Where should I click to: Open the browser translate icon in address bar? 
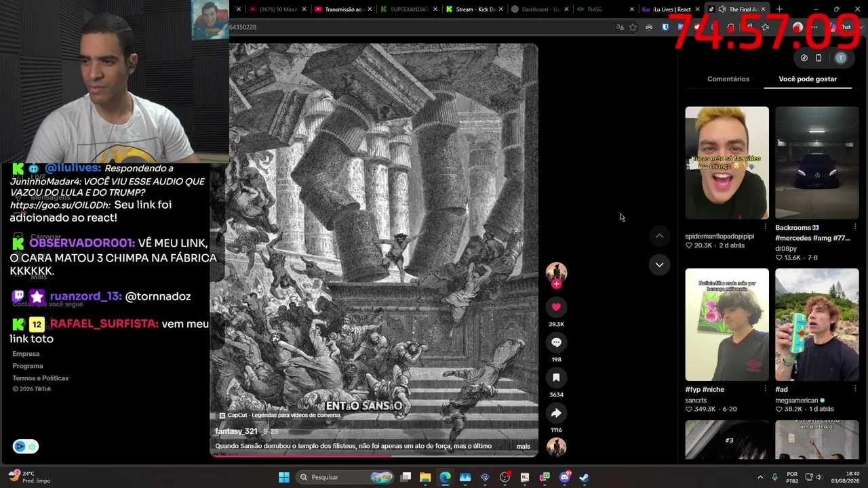coord(620,27)
